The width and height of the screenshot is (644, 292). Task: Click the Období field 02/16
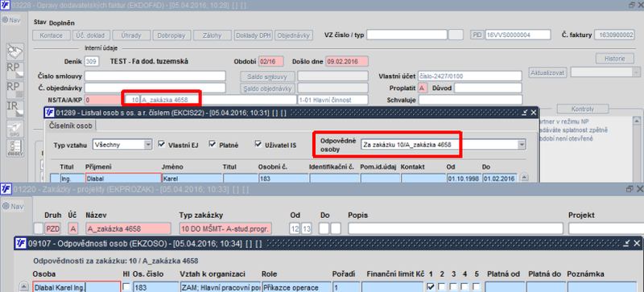pyautogui.click(x=271, y=61)
